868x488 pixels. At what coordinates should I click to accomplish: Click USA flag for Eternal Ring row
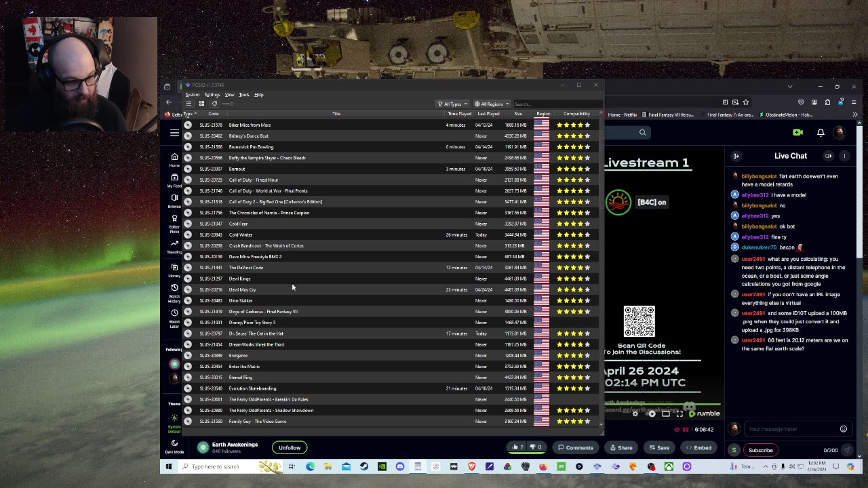click(541, 378)
